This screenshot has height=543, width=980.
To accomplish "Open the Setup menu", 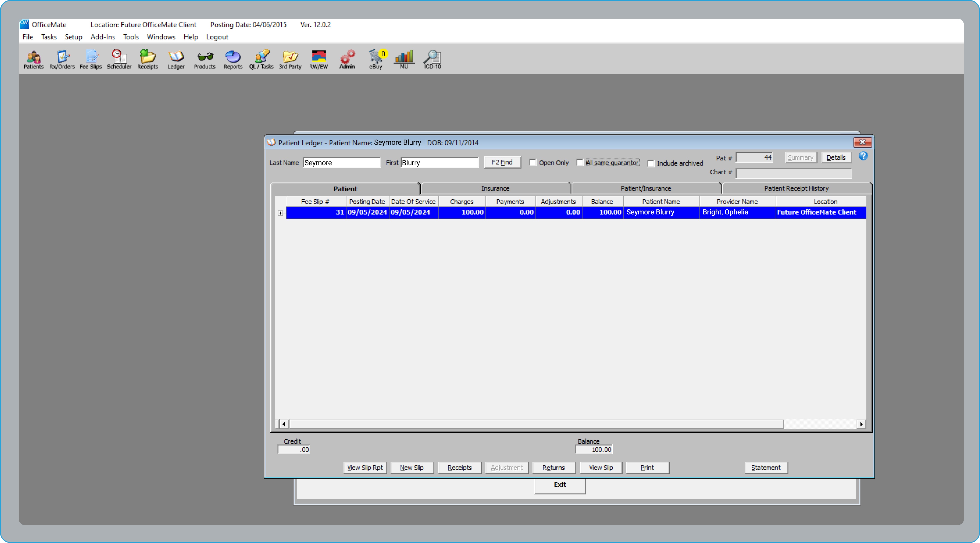I will pyautogui.click(x=73, y=37).
